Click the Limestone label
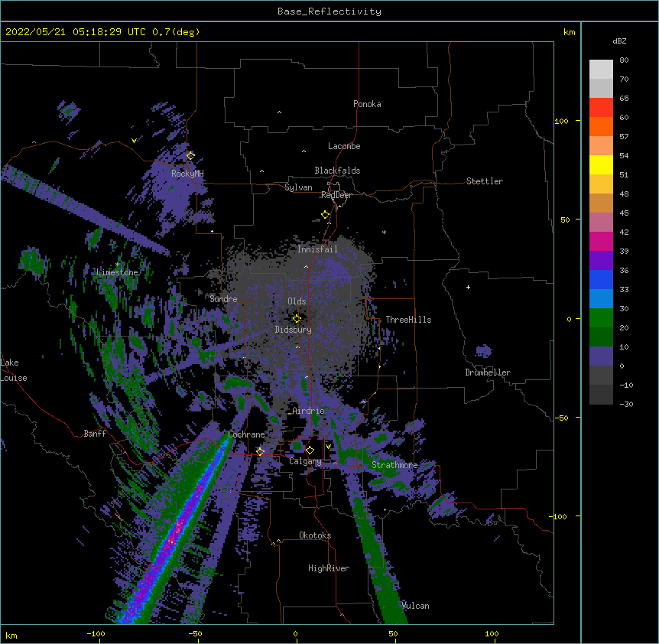 (x=117, y=272)
